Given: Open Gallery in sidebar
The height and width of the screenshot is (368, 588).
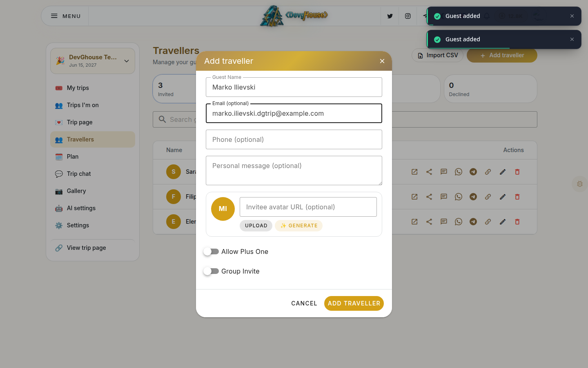Looking at the screenshot, I should click(x=93, y=191).
